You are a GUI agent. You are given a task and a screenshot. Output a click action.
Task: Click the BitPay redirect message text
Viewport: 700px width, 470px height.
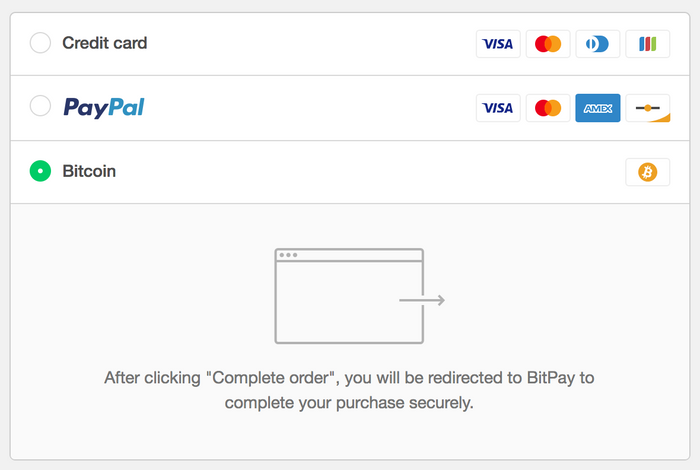[349, 391]
